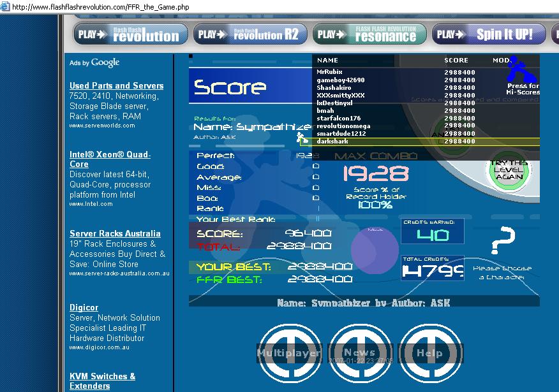This screenshot has height=392, width=559.
Task: Open the Help circle button
Action: coord(430,353)
